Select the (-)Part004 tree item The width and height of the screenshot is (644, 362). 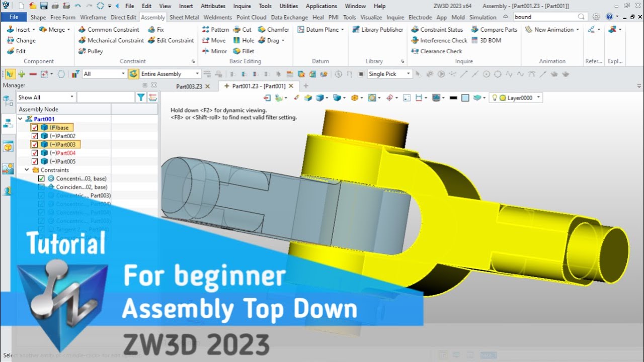point(62,153)
